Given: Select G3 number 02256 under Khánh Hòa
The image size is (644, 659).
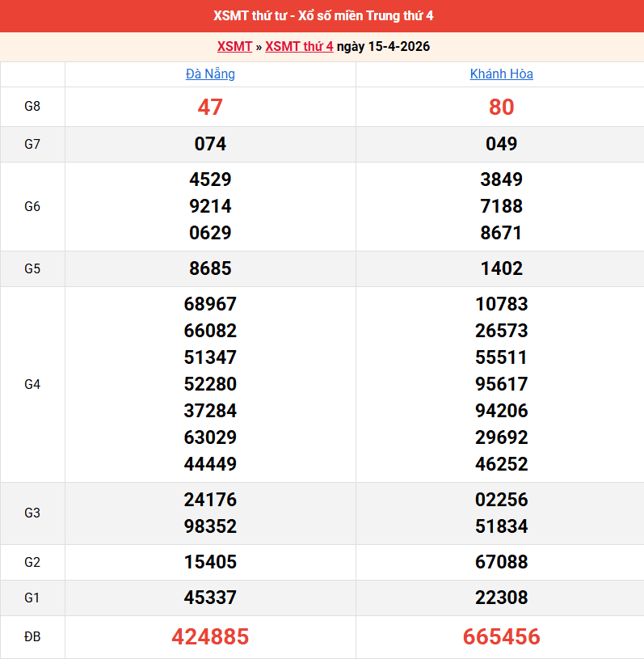Looking at the screenshot, I should point(501,500).
